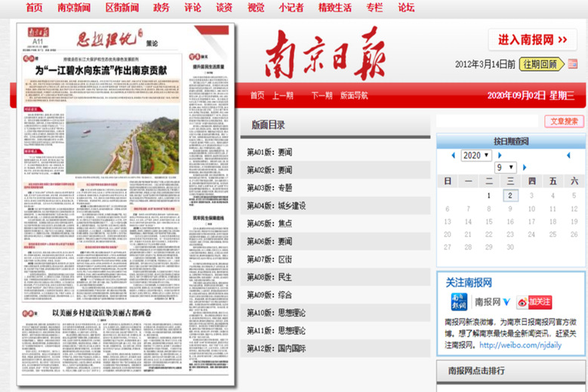
Task: Open article 以美丽乡村建设渲染美丽古都画卷
Action: click(102, 313)
